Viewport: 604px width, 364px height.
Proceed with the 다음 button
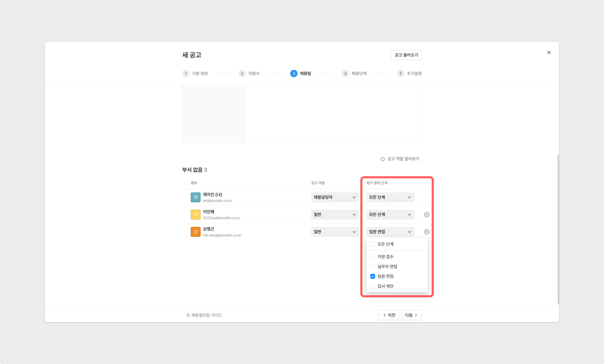click(x=411, y=315)
